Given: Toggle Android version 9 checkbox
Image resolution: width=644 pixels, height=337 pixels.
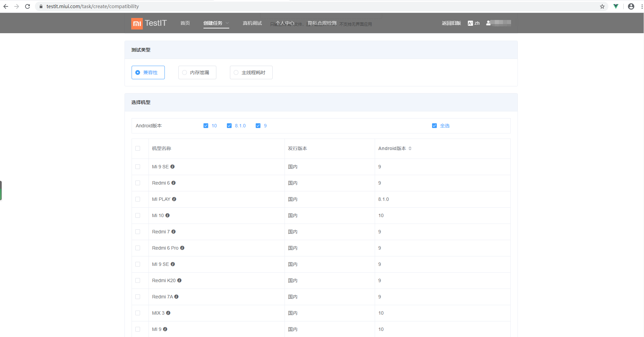Looking at the screenshot, I should 258,126.
